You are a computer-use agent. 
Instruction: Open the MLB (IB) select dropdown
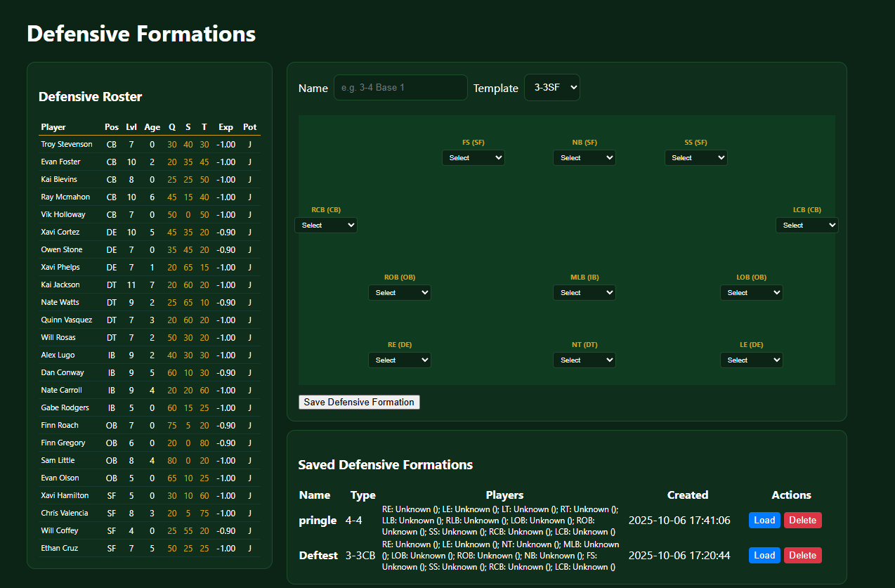[584, 293]
